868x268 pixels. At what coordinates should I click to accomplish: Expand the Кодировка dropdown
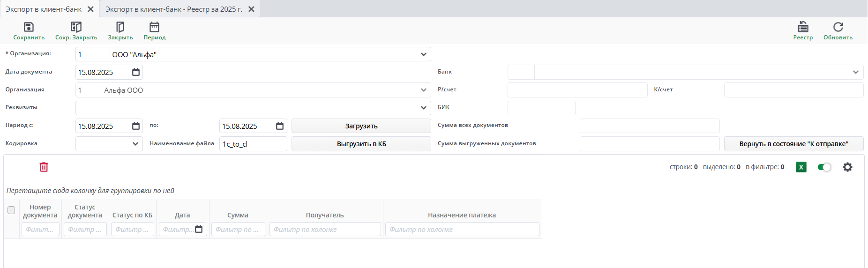coord(135,144)
